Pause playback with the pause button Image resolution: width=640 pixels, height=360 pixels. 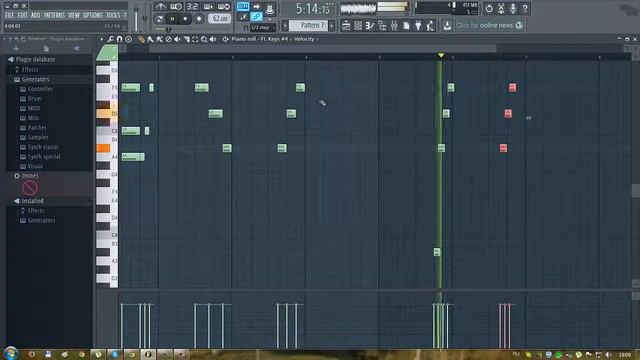[173, 19]
